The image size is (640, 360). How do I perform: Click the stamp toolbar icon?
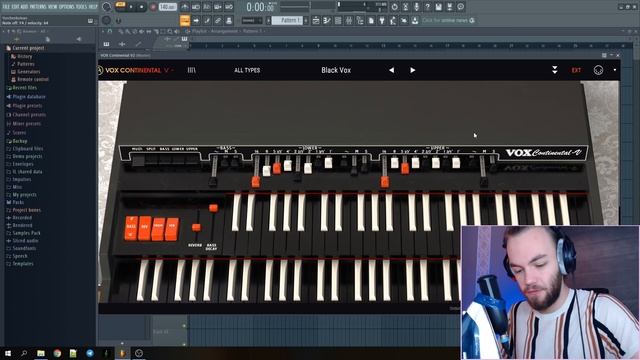pos(229,20)
